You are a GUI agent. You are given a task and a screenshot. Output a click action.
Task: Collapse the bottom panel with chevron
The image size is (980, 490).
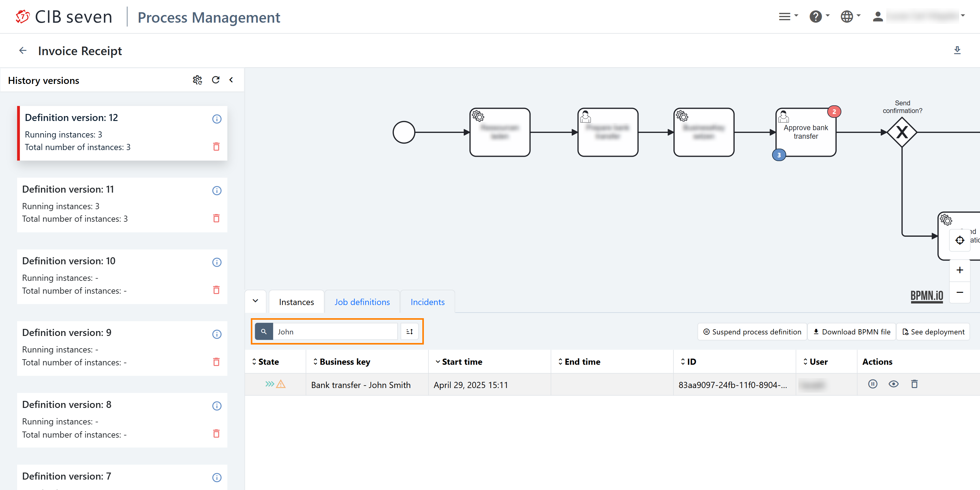256,301
